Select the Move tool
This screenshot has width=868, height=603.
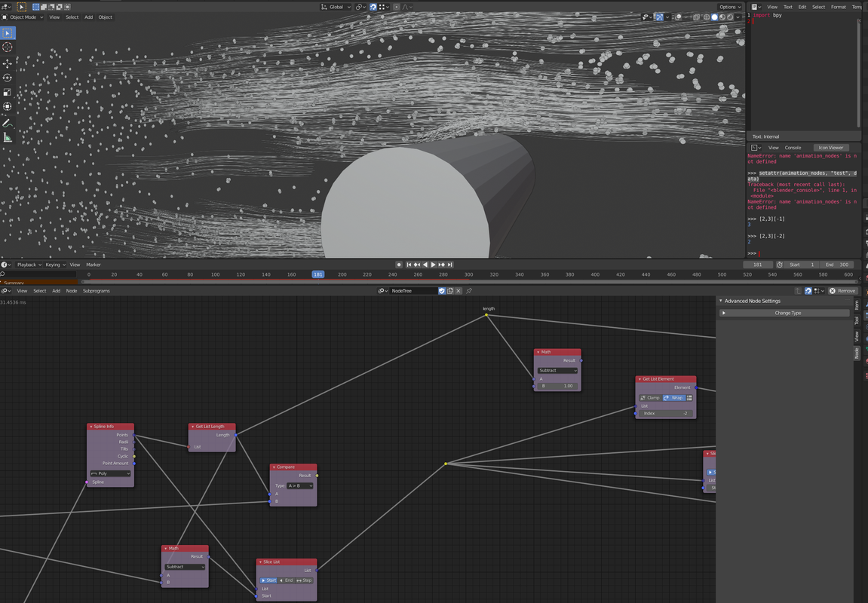click(8, 63)
